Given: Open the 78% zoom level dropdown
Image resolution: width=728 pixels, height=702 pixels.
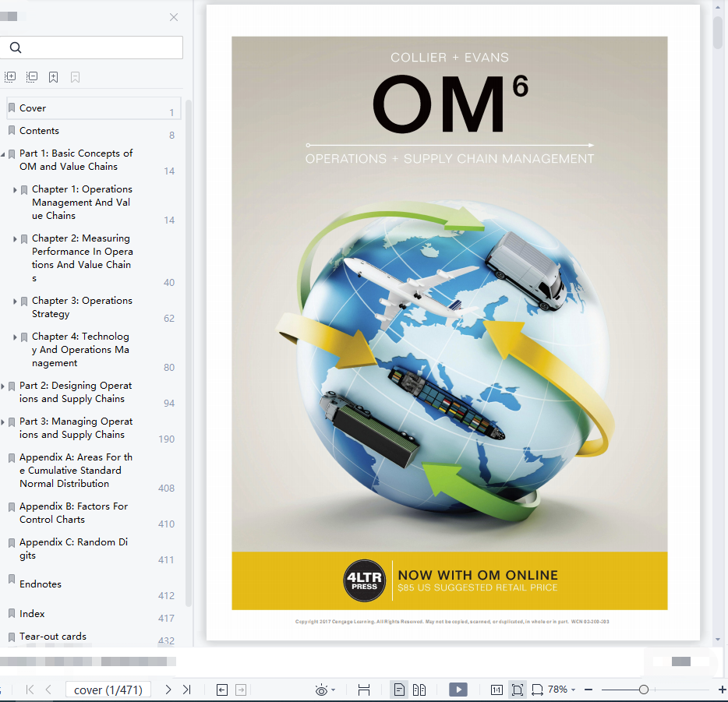Looking at the screenshot, I should (562, 690).
